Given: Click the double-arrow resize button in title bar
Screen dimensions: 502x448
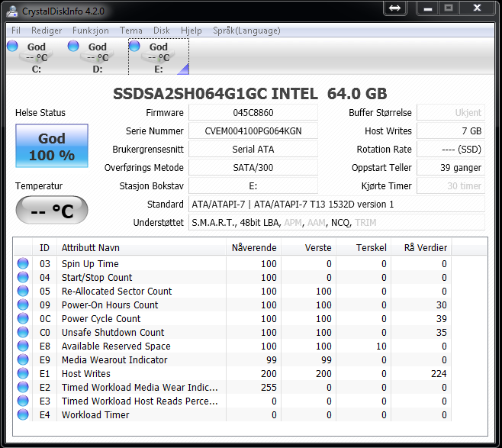Looking at the screenshot, I should [x=394, y=8].
